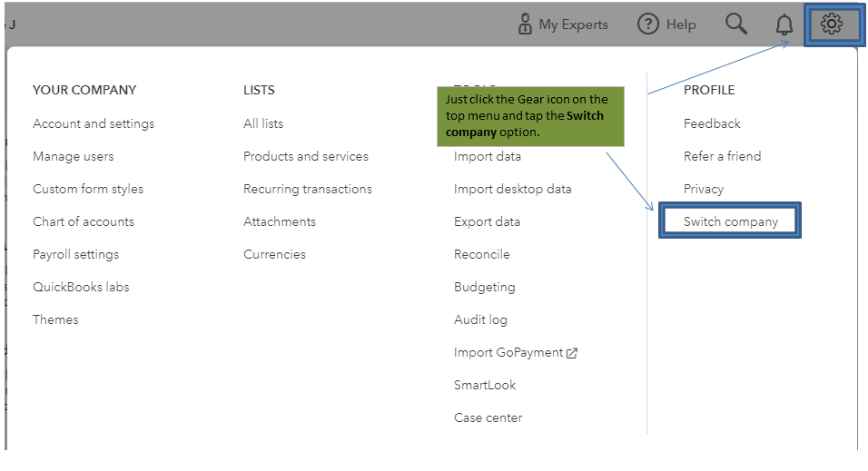
Task: Open Help from the top bar
Action: click(666, 25)
